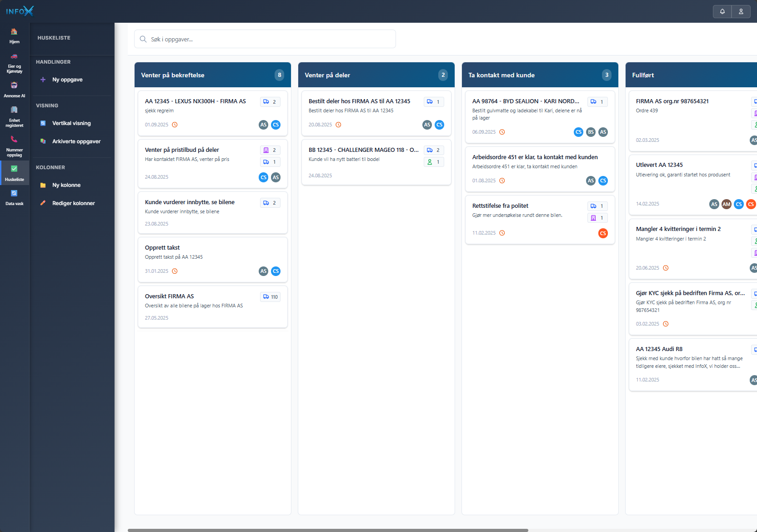Click the InfoX logo
Screen dimensions: 757x532
pos(20,11)
